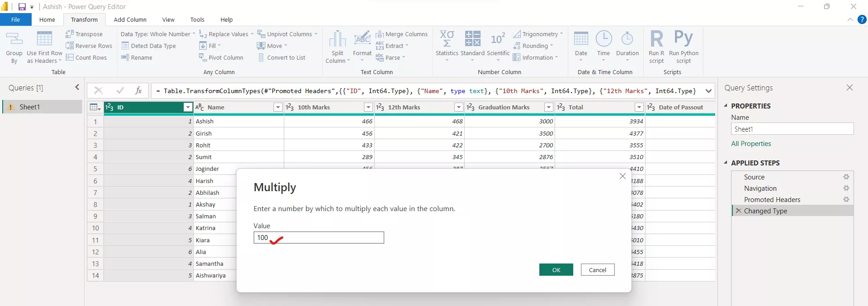
Task: Click Convert to List
Action: tap(281, 57)
